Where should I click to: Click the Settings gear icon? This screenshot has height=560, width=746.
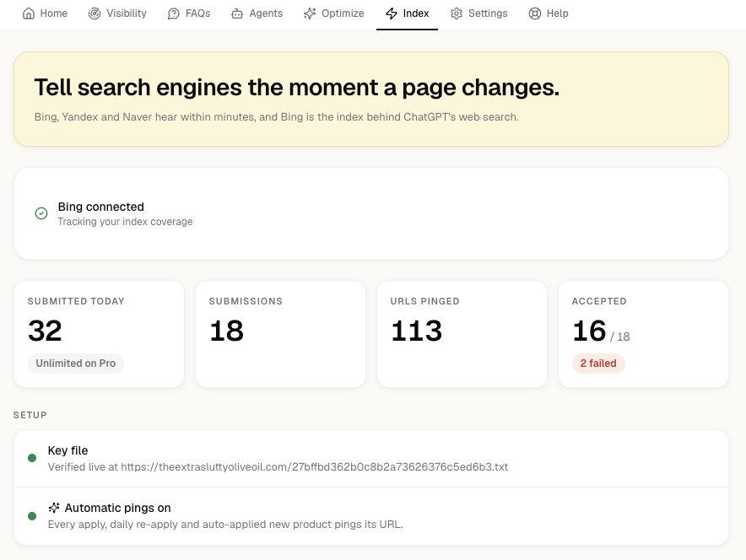tap(457, 13)
